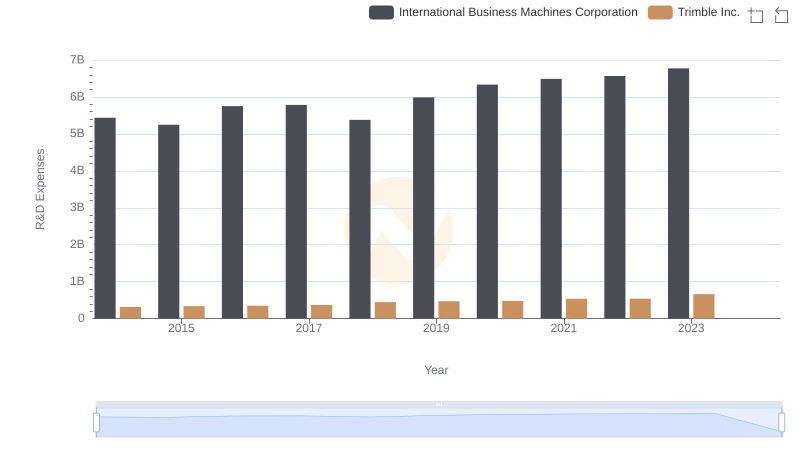
Task: Click the International Business Machines Corporation legend label
Action: [x=518, y=12]
